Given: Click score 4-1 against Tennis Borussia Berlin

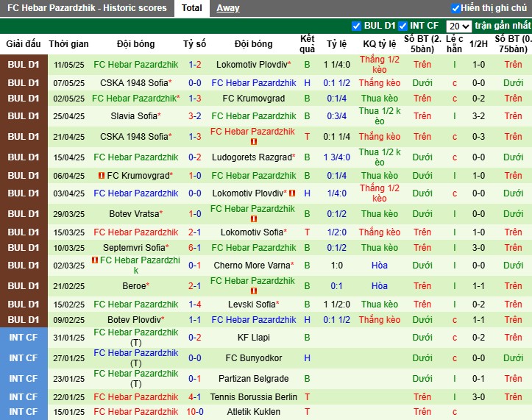Looking at the screenshot, I should point(195,397).
